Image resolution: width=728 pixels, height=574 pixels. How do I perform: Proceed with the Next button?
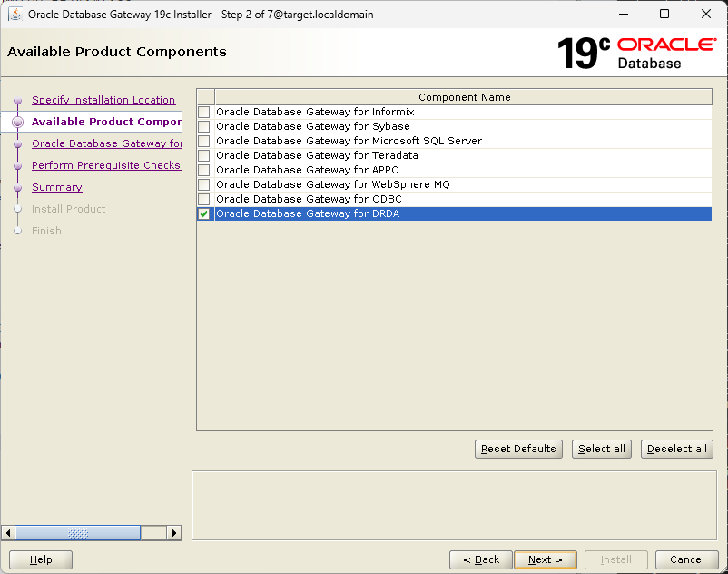point(546,559)
